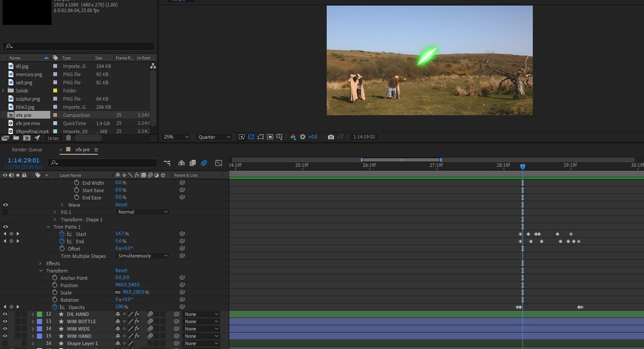Viewport: 644px width, 349px height.
Task: Create a new folder in Project panel
Action: pyautogui.click(x=16, y=138)
